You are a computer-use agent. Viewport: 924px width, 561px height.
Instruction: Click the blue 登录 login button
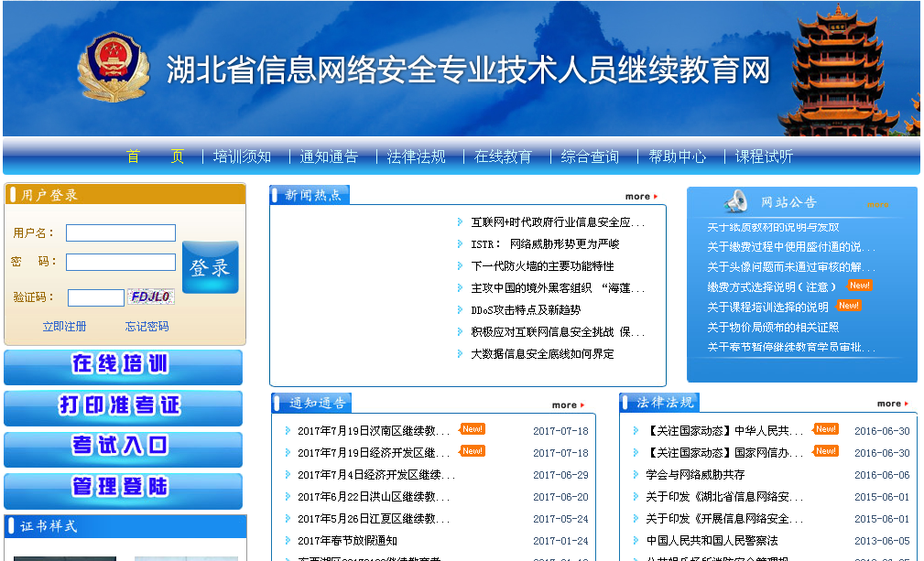coord(210,267)
